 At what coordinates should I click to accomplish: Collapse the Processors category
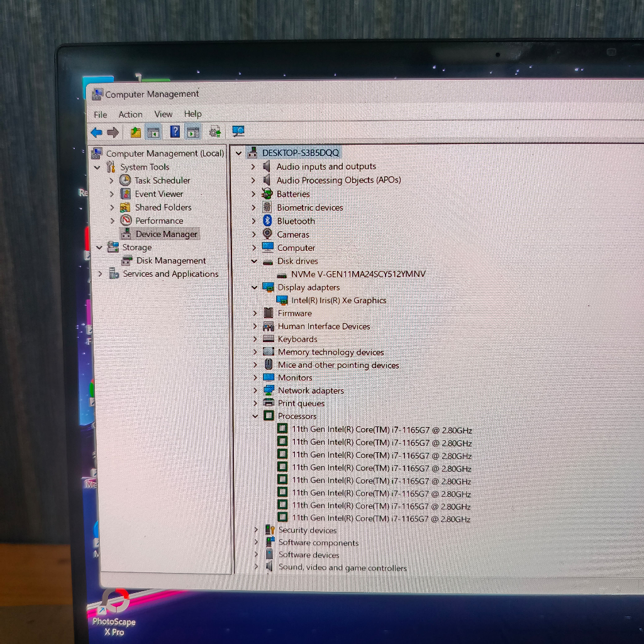pyautogui.click(x=255, y=416)
